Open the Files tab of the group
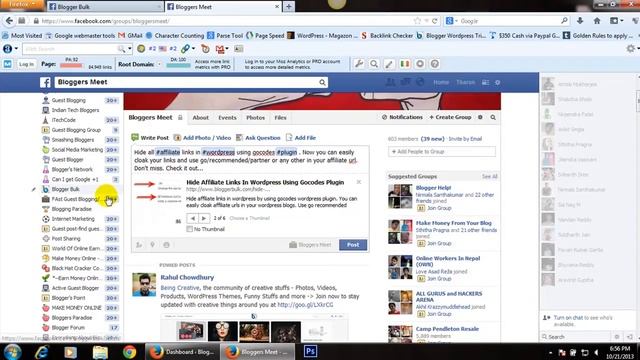The width and height of the screenshot is (640, 360). tap(280, 118)
